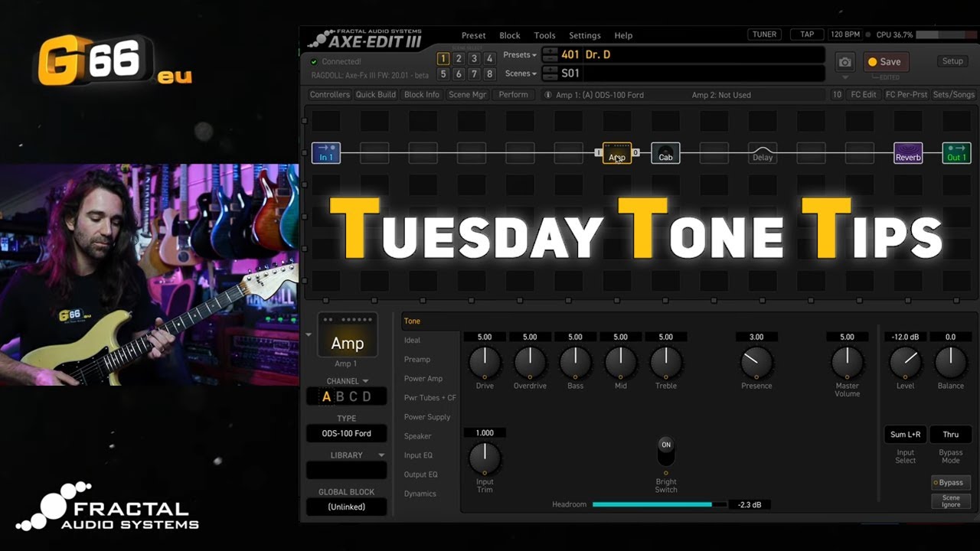Image resolution: width=980 pixels, height=551 pixels.
Task: Click the Presence knob
Action: pos(756,362)
